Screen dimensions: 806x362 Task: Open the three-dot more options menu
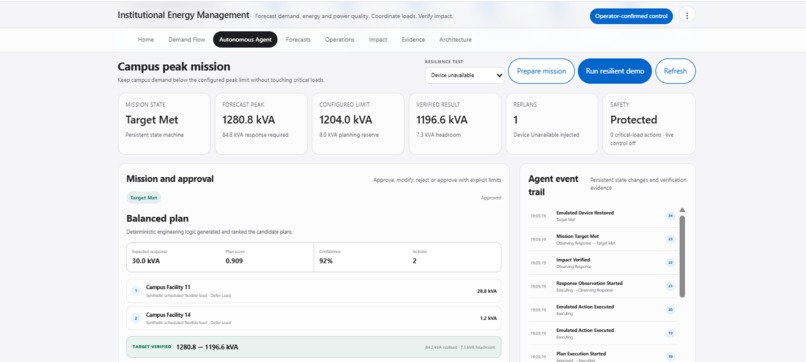(x=687, y=15)
